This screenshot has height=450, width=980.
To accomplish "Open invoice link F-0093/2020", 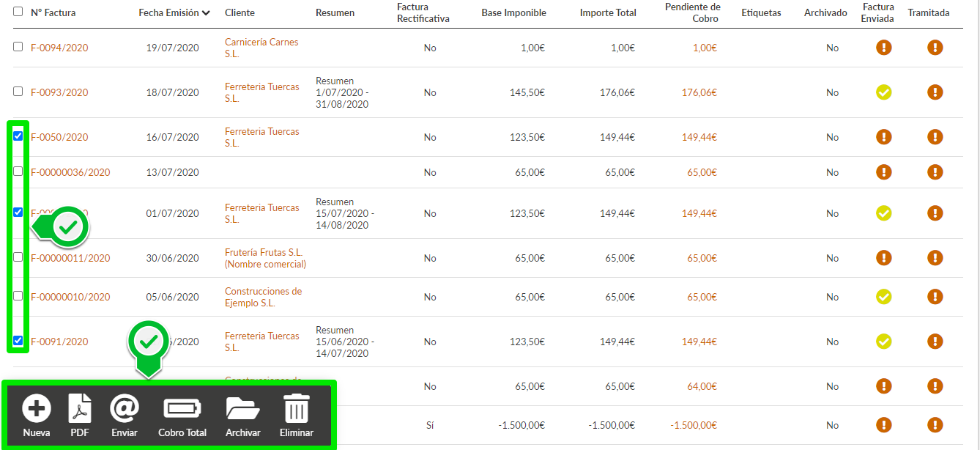I will (x=59, y=92).
